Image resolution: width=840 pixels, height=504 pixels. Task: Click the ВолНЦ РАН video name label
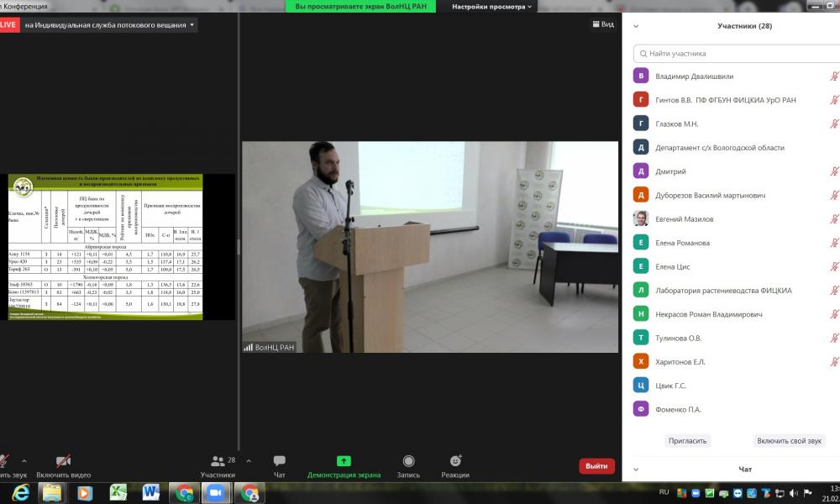click(269, 347)
